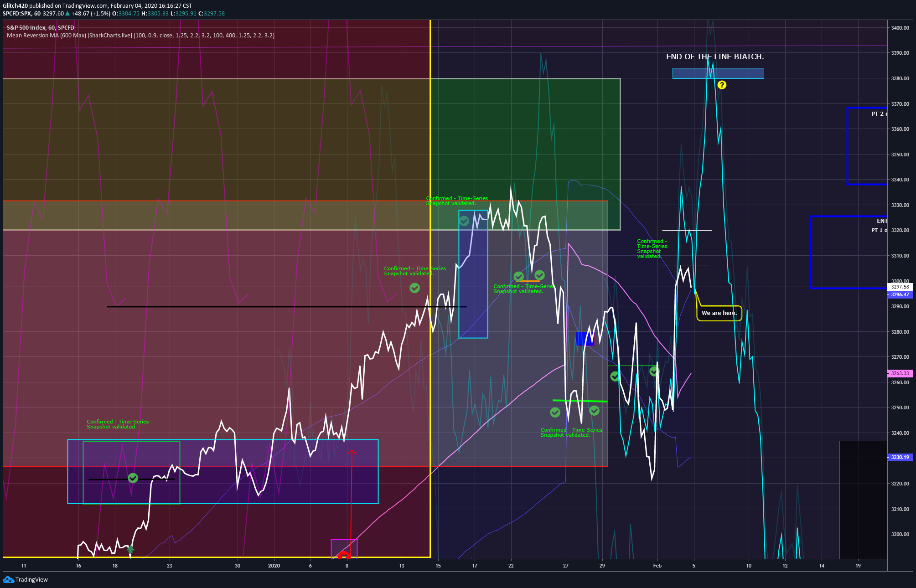Click the '2020' label on the time axis
The image size is (916, 588).
[x=274, y=566]
